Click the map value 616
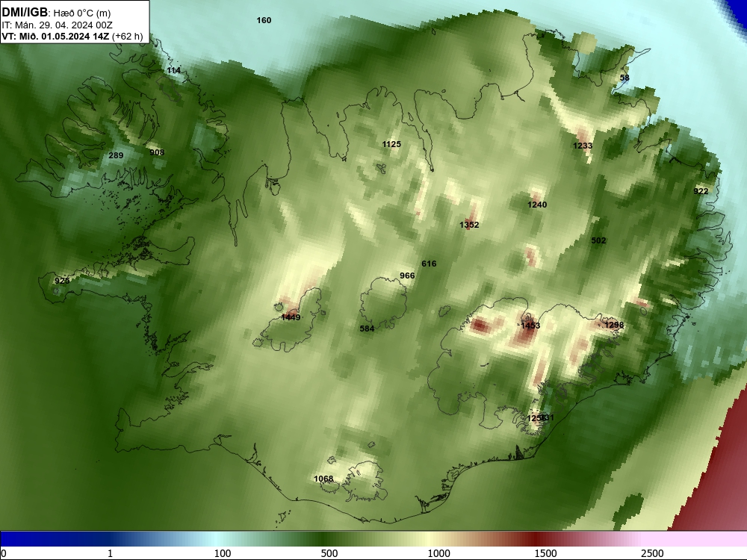 429,264
